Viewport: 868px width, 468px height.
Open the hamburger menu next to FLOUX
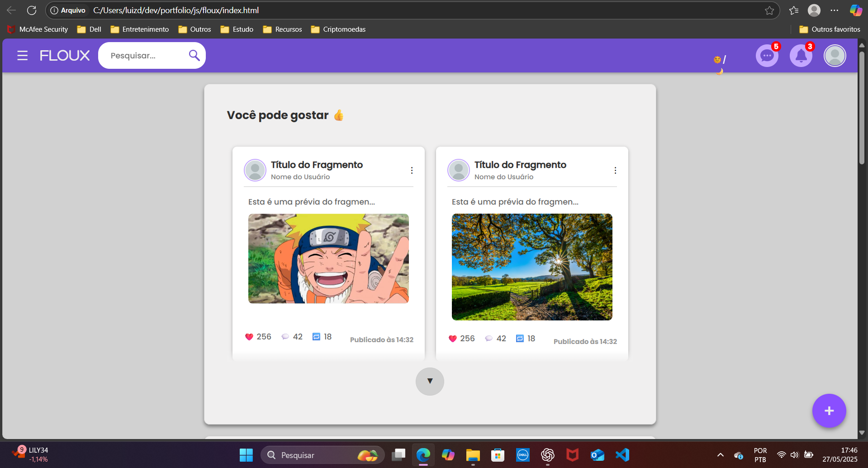tap(22, 56)
